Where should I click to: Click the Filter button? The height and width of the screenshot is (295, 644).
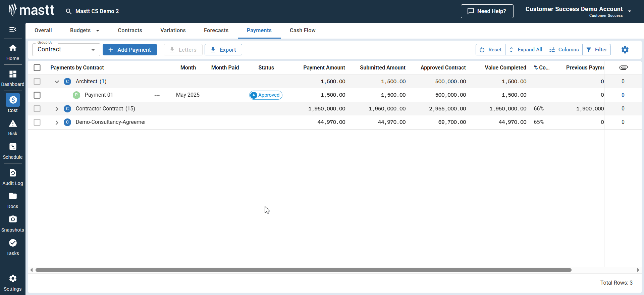[x=597, y=50]
